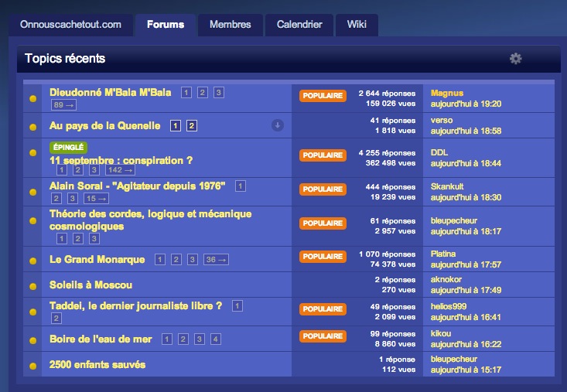Click POPULAIRE badge on Boire de l'eau de mer row
567x392 pixels.
click(x=323, y=336)
